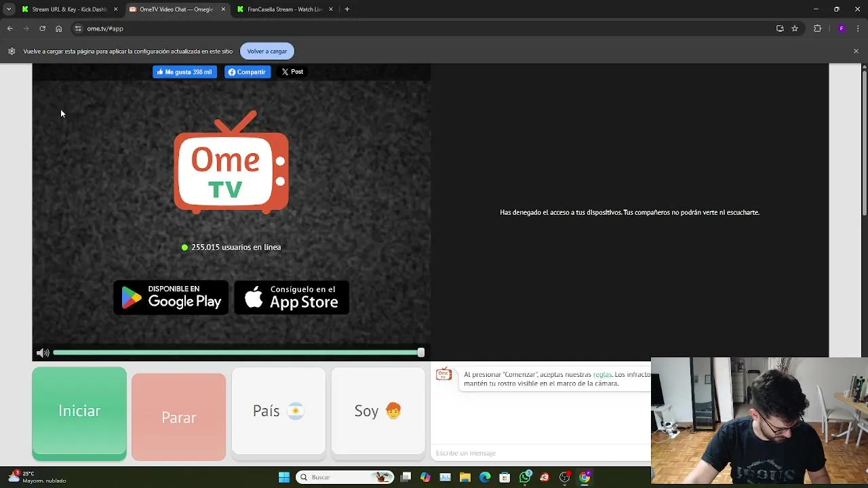Open WhatsApp from the taskbar
868x488 pixels.
(525, 477)
